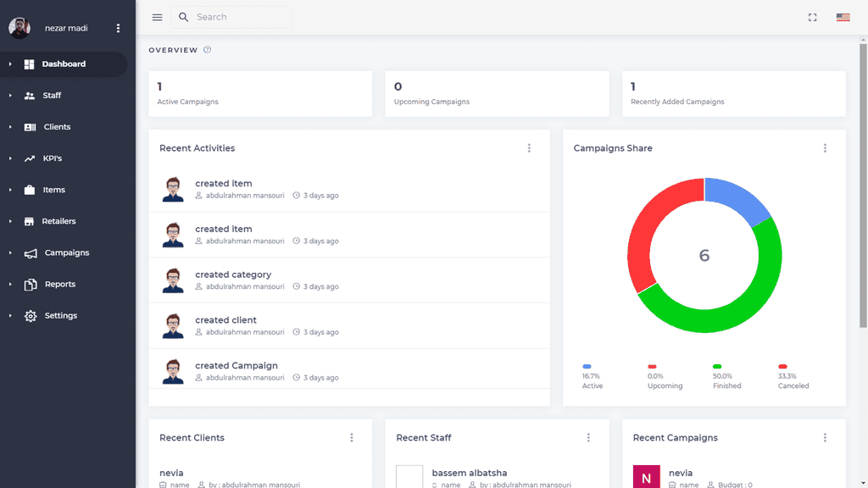Open the Dashboard sidebar icon
This screenshot has width=868, height=488.
tap(30, 64)
